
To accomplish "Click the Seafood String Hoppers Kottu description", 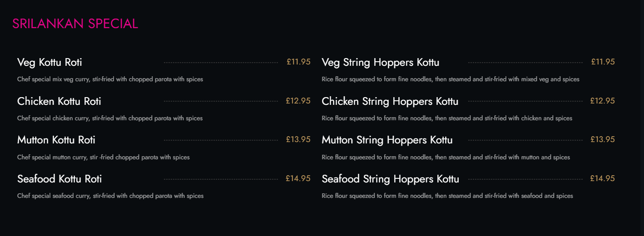I will tap(447, 196).
